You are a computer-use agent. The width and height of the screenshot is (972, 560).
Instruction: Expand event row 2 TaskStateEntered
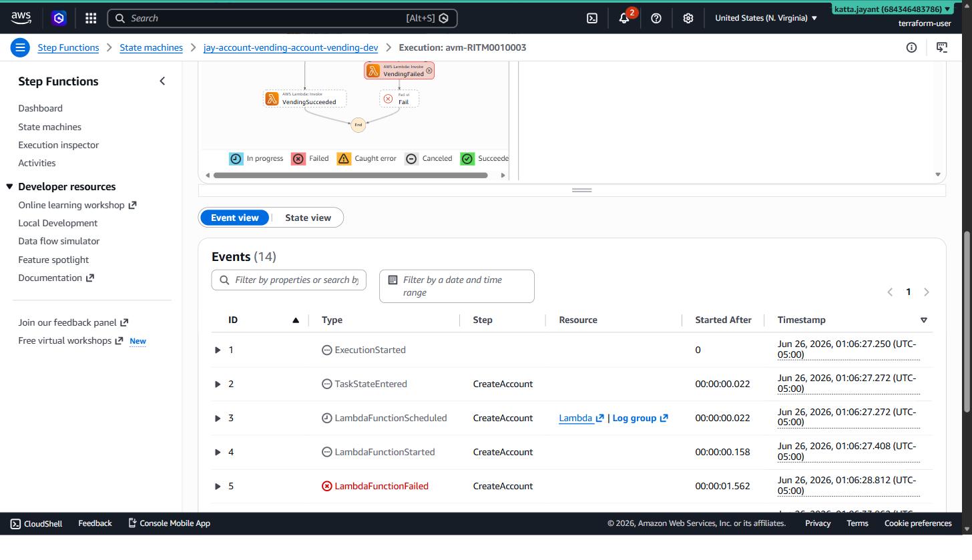click(218, 384)
